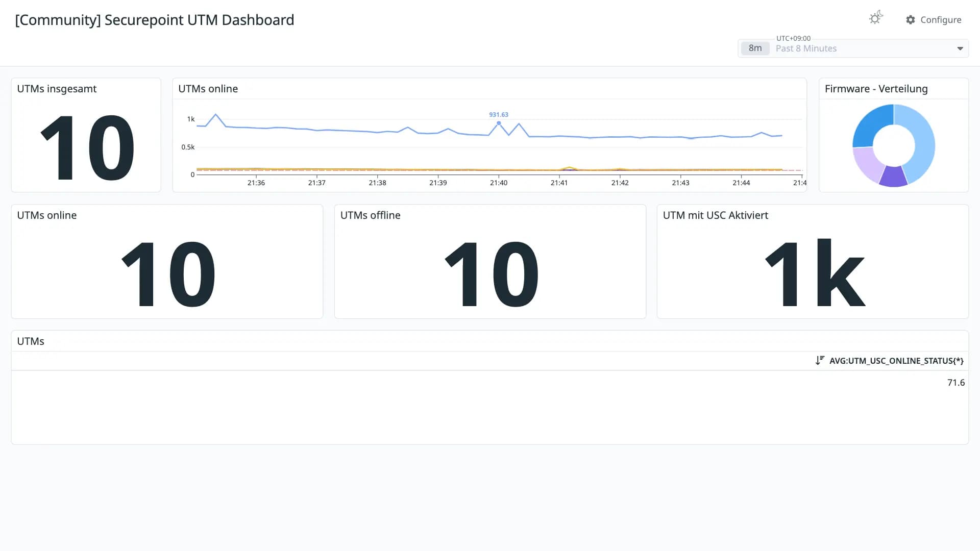Click the UTMs offline widget title

tap(371, 215)
